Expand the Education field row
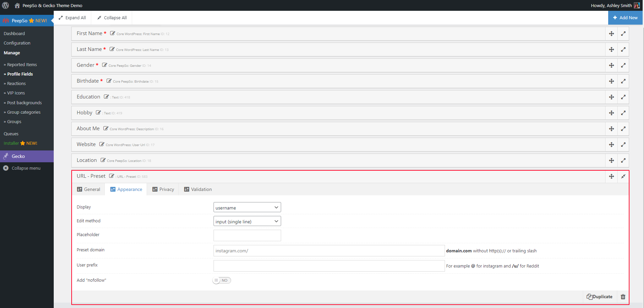 [623, 97]
